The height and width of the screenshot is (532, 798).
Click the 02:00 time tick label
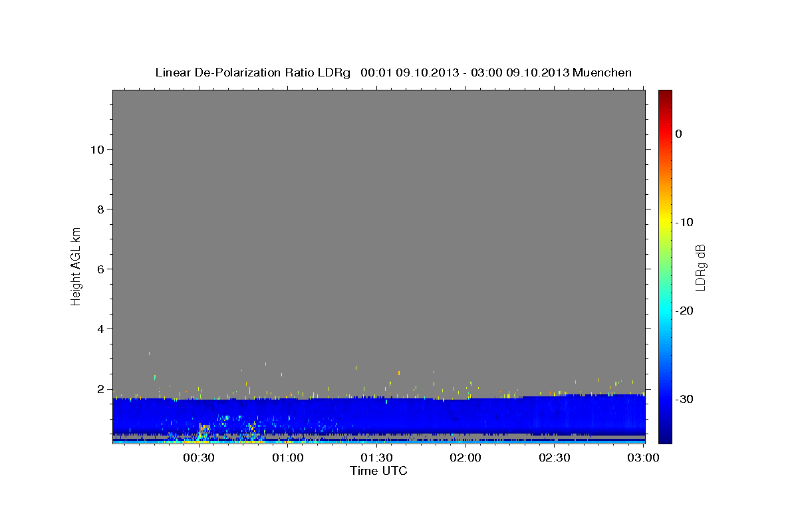[465, 458]
